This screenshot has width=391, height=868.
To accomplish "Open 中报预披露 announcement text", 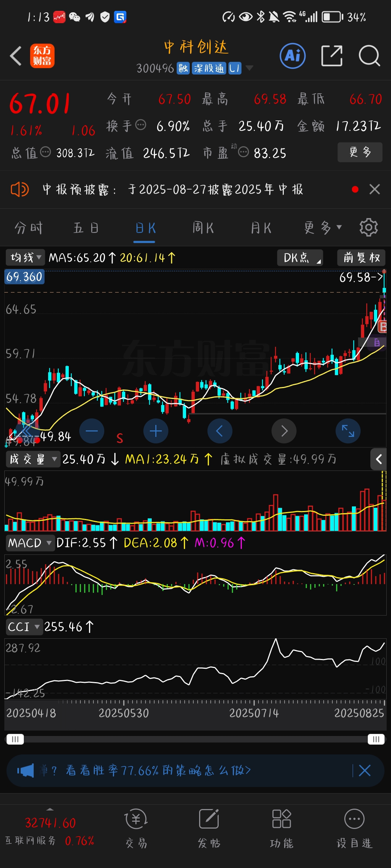I will (x=173, y=189).
